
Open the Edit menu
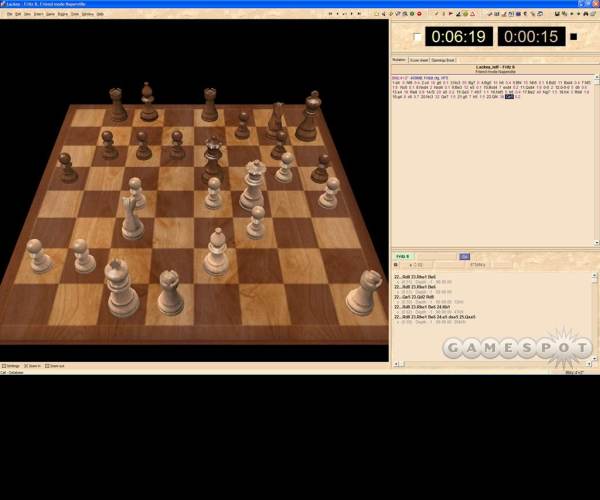click(x=18, y=14)
